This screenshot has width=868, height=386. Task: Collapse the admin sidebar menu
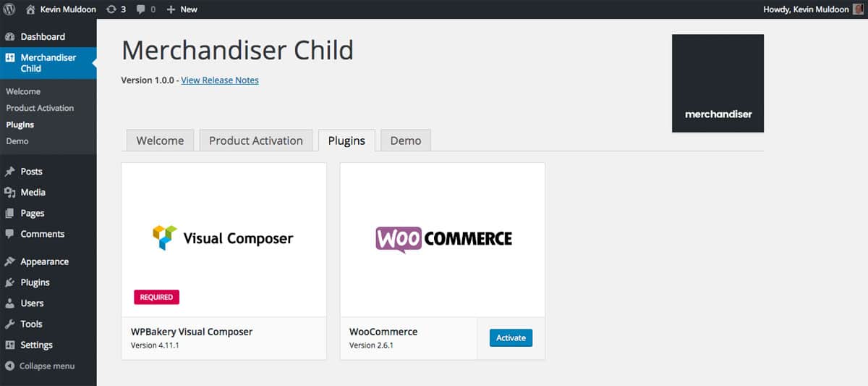click(40, 366)
